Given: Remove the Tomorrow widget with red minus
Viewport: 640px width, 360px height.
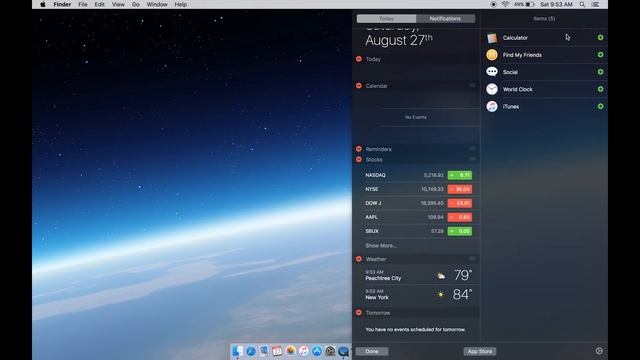Looking at the screenshot, I should [359, 313].
